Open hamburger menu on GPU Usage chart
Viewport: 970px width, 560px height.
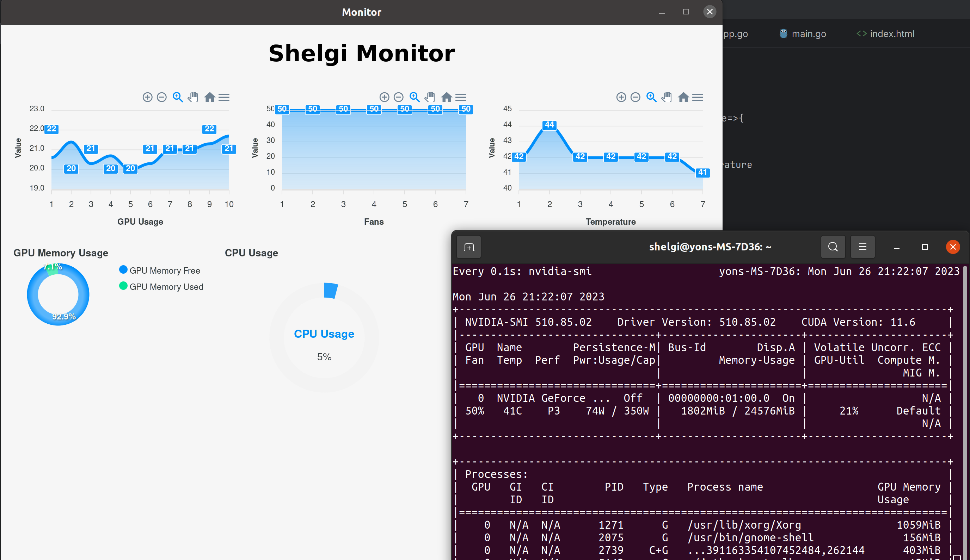[224, 97]
